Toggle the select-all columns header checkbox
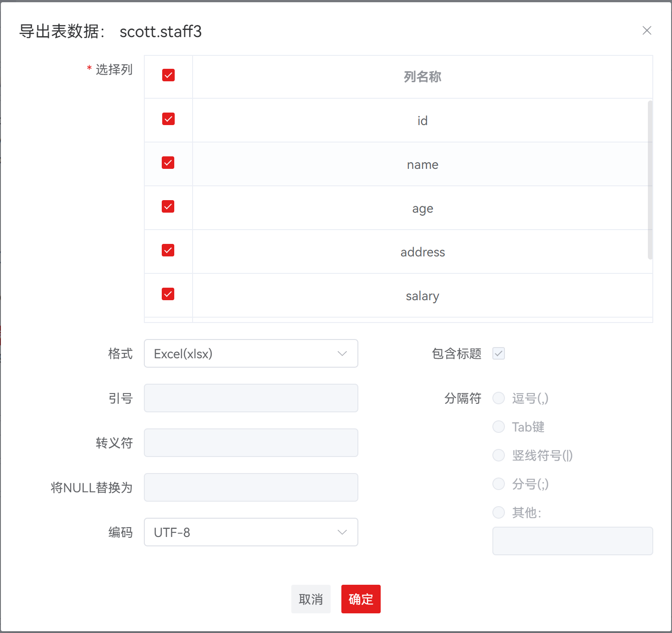This screenshot has height=633, width=672. 168,75
